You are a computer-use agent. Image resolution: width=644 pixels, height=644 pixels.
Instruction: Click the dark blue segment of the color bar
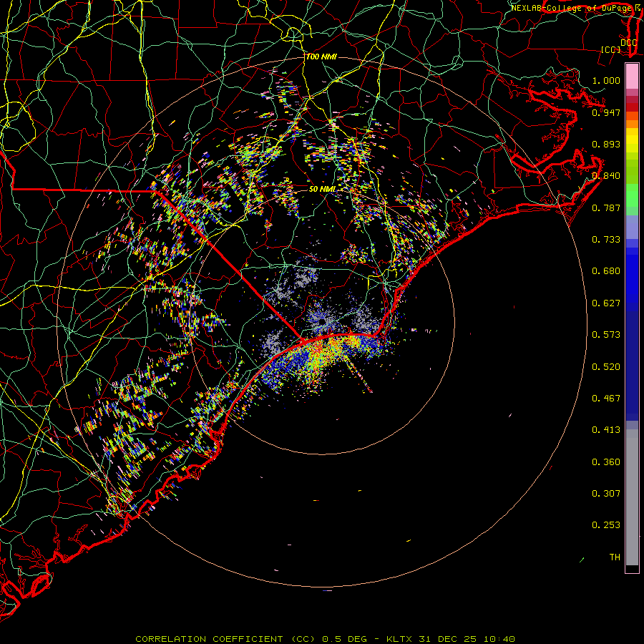click(x=632, y=366)
